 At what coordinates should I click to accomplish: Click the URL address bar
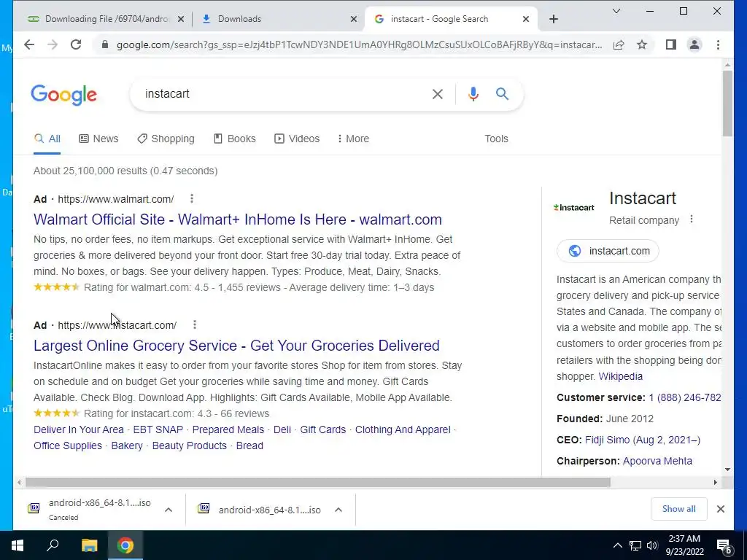point(359,44)
